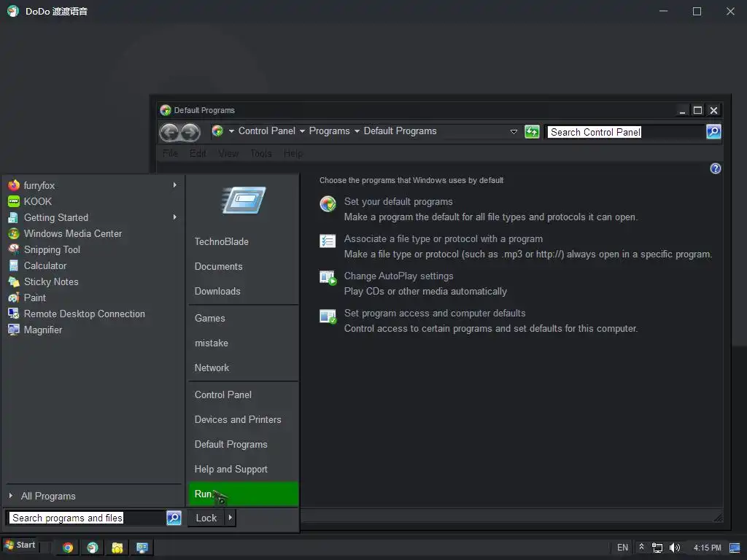The image size is (747, 560).
Task: Click the user account picture in Start menu
Action: pos(244,200)
